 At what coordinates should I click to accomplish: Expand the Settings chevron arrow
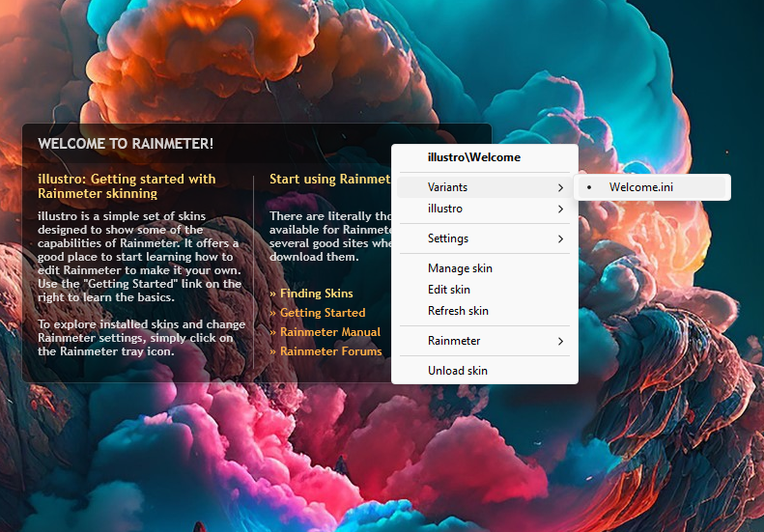pos(560,238)
